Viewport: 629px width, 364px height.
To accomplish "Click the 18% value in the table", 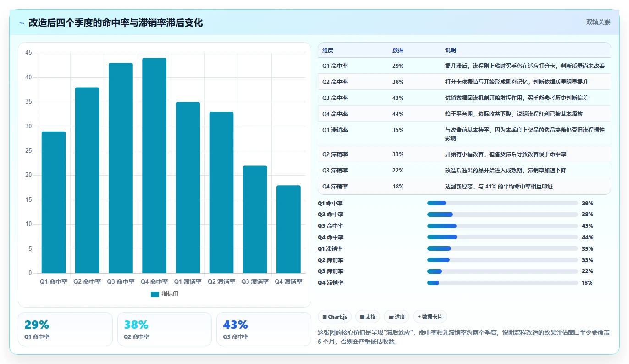I will point(398,187).
